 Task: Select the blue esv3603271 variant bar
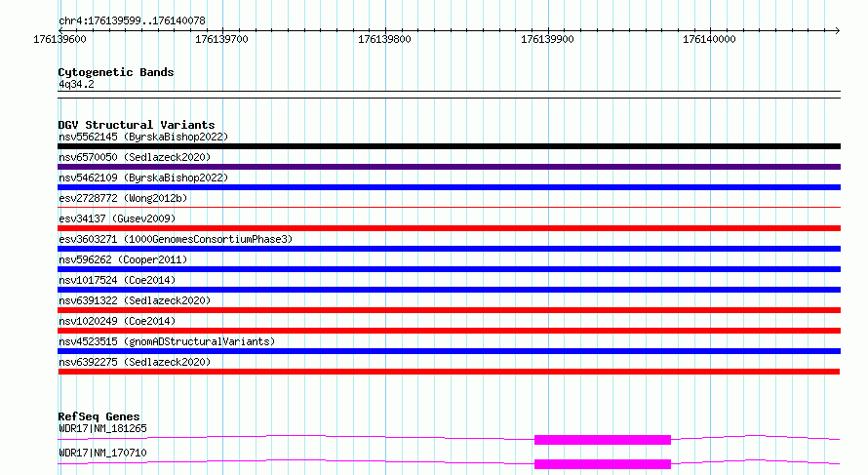(x=449, y=249)
